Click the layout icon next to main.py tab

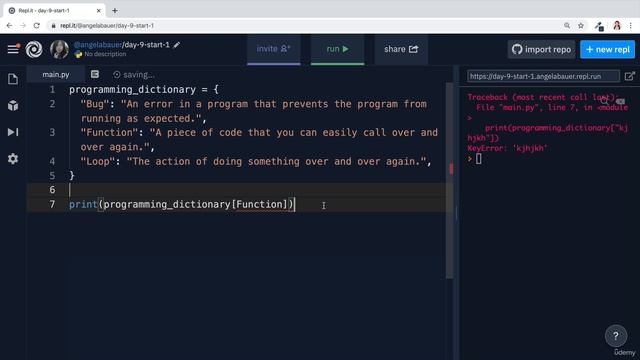[95, 74]
